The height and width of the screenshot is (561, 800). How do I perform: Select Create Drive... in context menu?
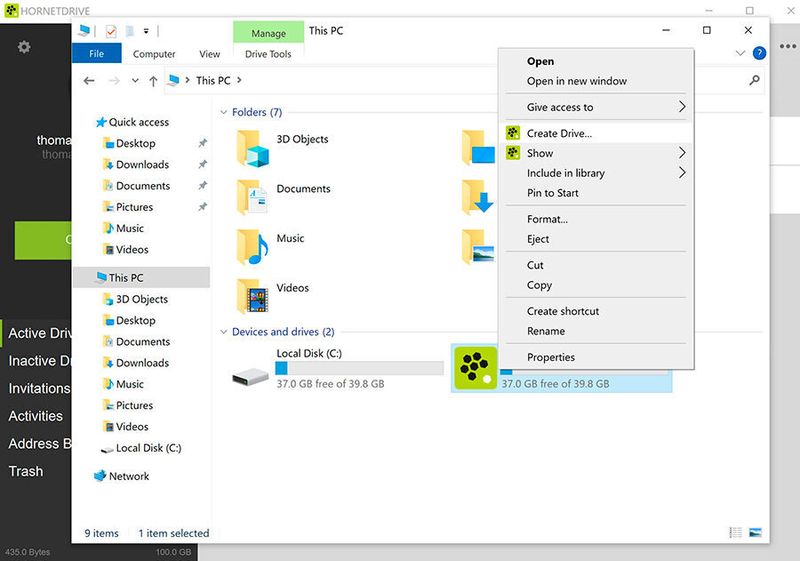[x=595, y=133]
